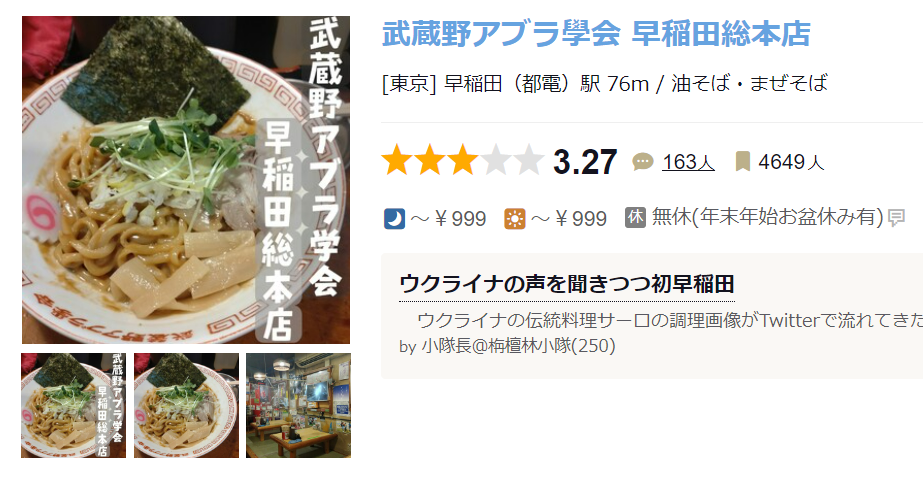Click the star rating display

tap(463, 161)
